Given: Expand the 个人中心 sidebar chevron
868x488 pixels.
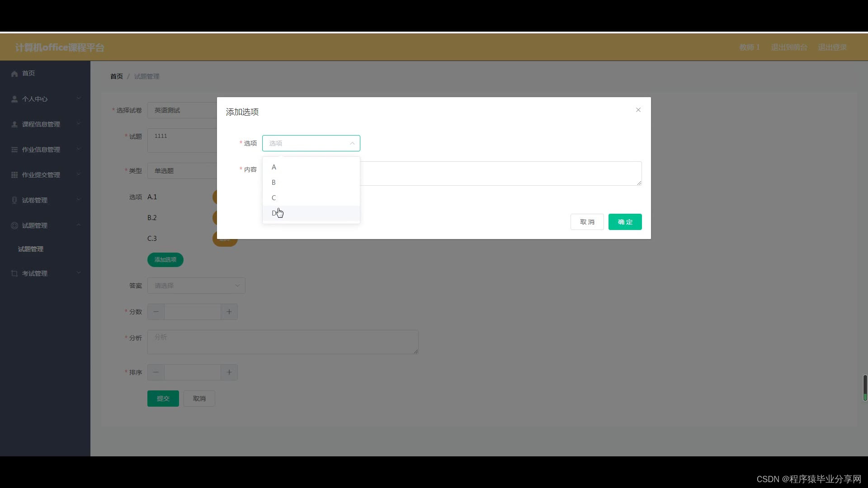Looking at the screenshot, I should (x=79, y=99).
